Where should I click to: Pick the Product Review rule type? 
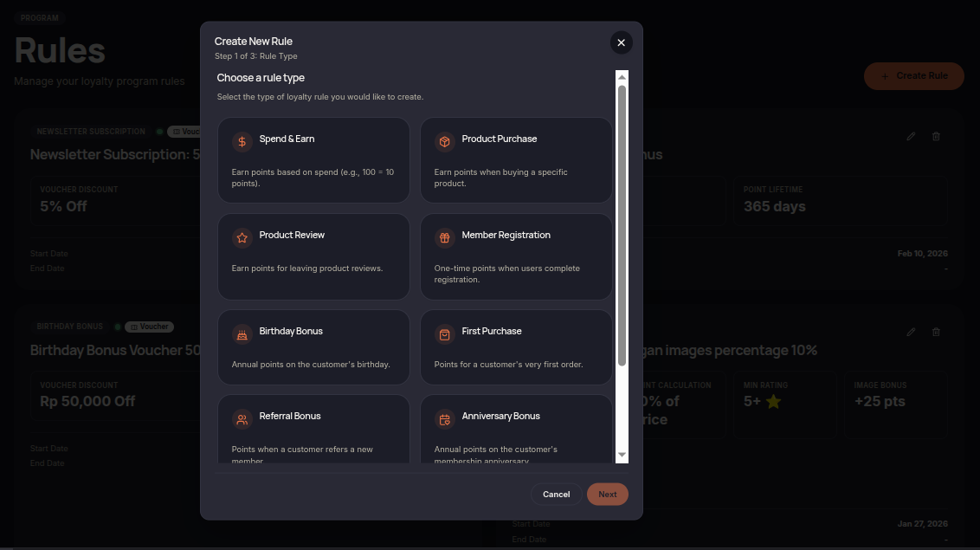point(313,256)
